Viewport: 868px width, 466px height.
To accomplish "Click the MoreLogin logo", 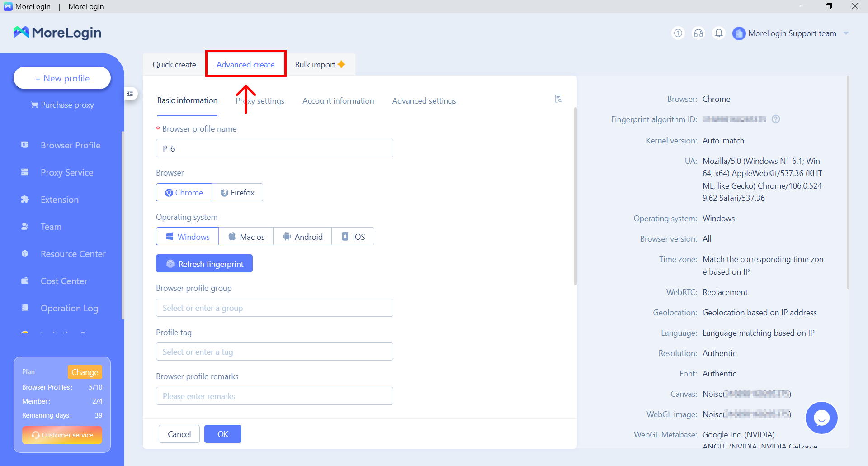I will click(57, 33).
